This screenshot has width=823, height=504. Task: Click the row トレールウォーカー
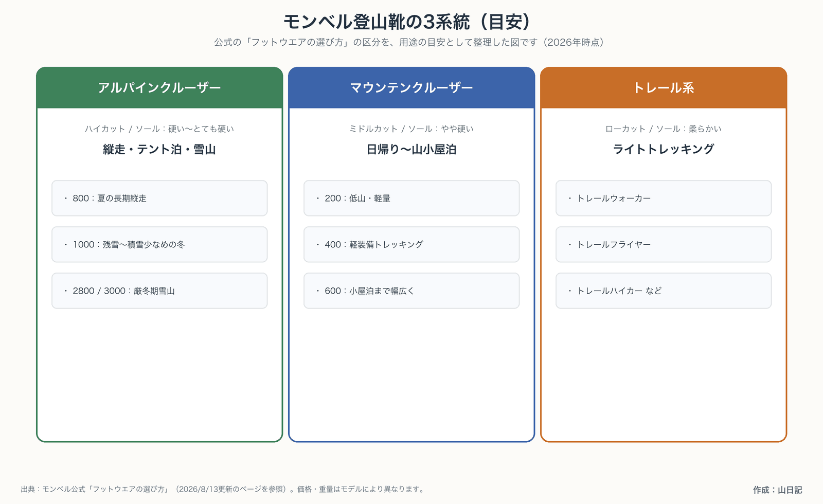click(664, 198)
